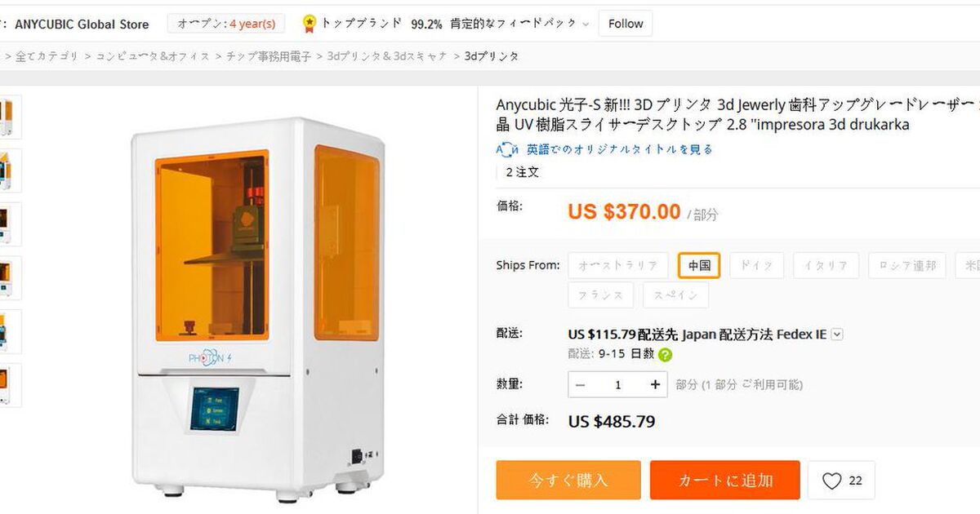Open the コンピュータ&オフィス breadcrumb
Viewport: 980px width, 514px height.
(153, 56)
